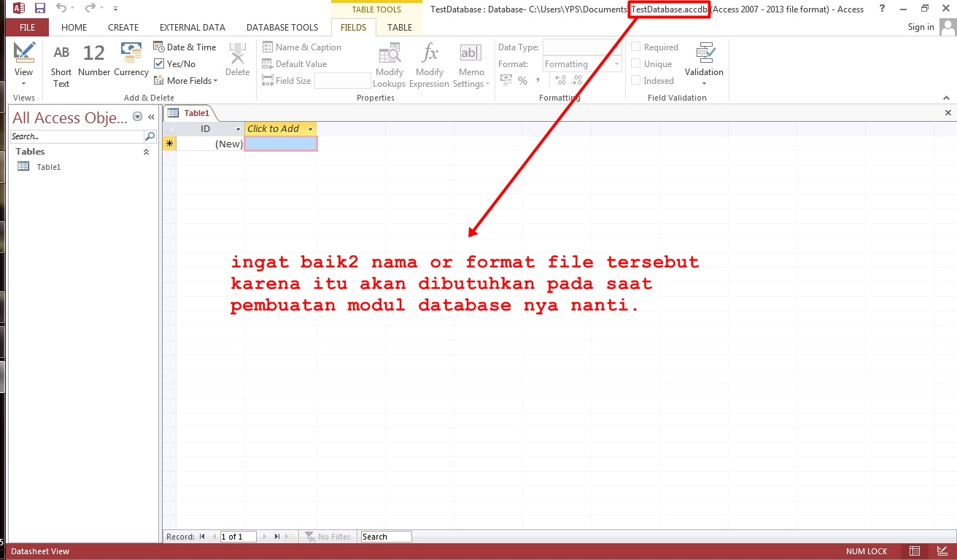Select Table1 in the navigation pane
Image resolution: width=957 pixels, height=560 pixels.
pos(48,166)
